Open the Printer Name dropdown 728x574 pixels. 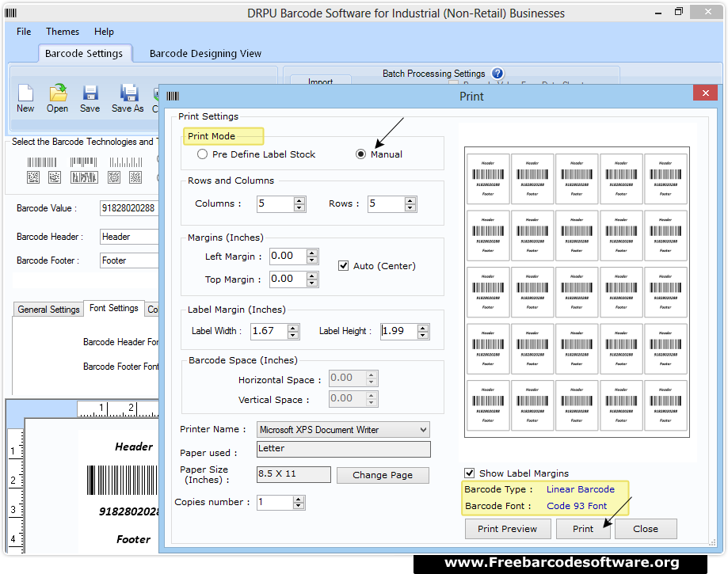pyautogui.click(x=423, y=430)
